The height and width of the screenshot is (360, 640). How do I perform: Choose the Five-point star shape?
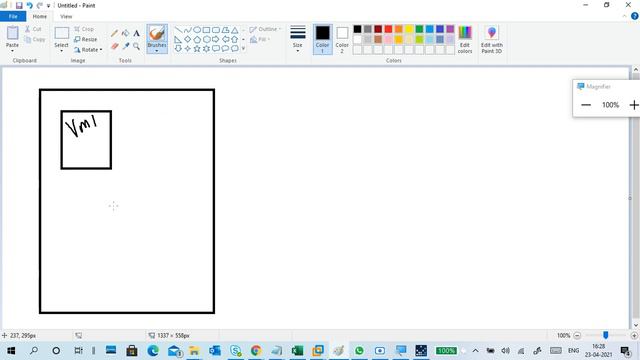click(197, 49)
